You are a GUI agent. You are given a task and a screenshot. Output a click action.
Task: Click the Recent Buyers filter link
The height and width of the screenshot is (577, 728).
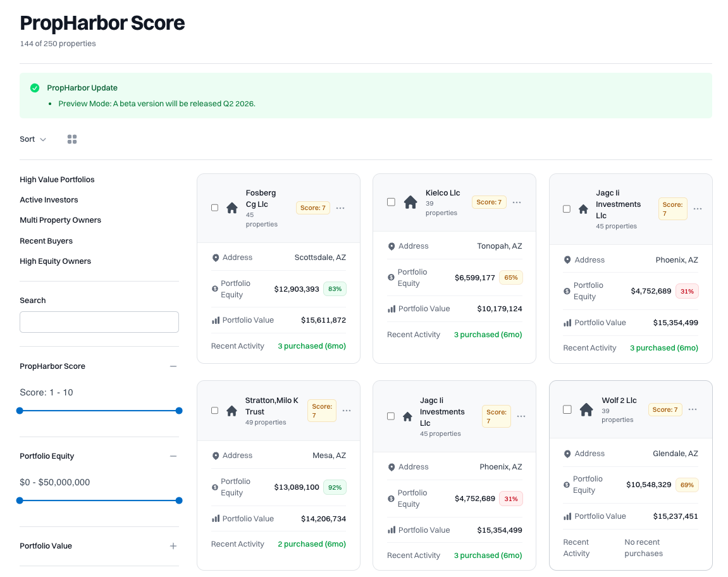[x=46, y=241]
